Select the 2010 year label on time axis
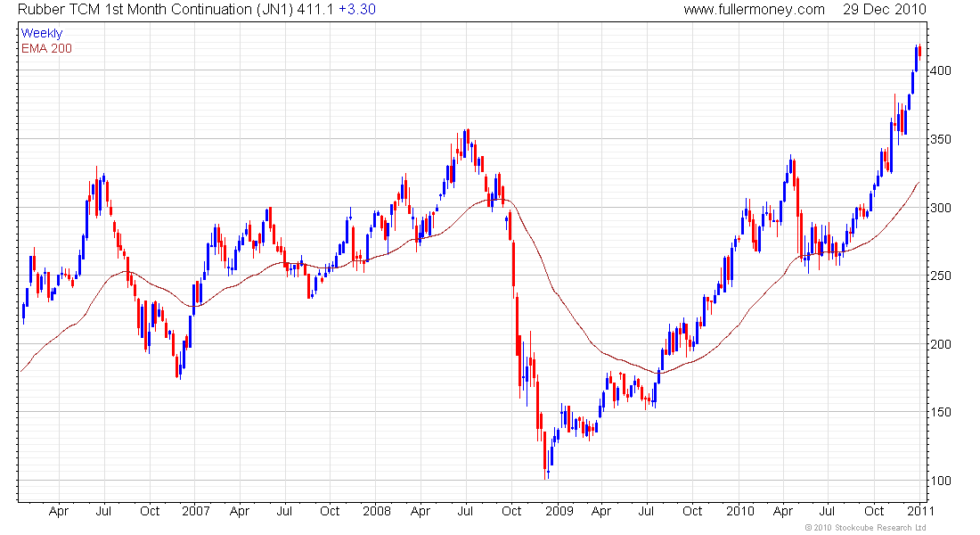This screenshot has width=980, height=535. 740,511
